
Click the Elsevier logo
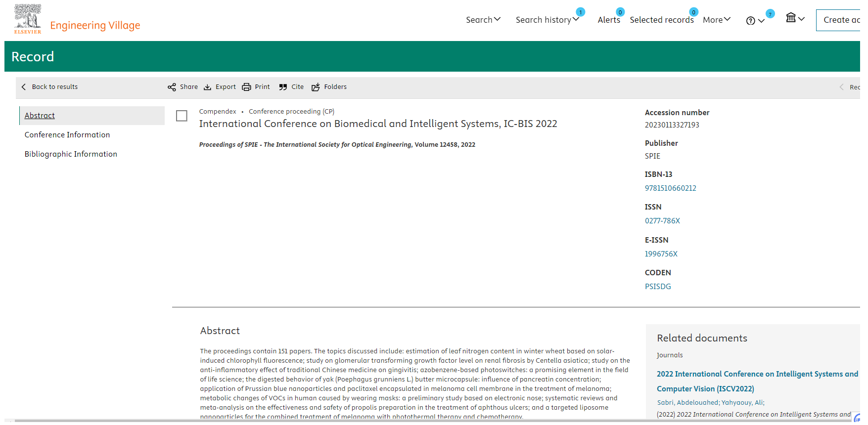point(28,19)
